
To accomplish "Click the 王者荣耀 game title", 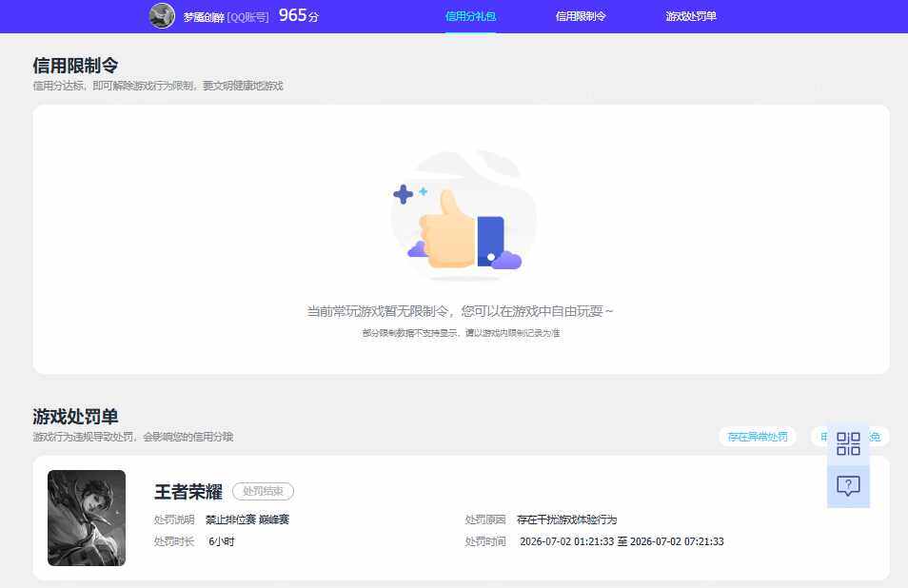I will pyautogui.click(x=188, y=492).
